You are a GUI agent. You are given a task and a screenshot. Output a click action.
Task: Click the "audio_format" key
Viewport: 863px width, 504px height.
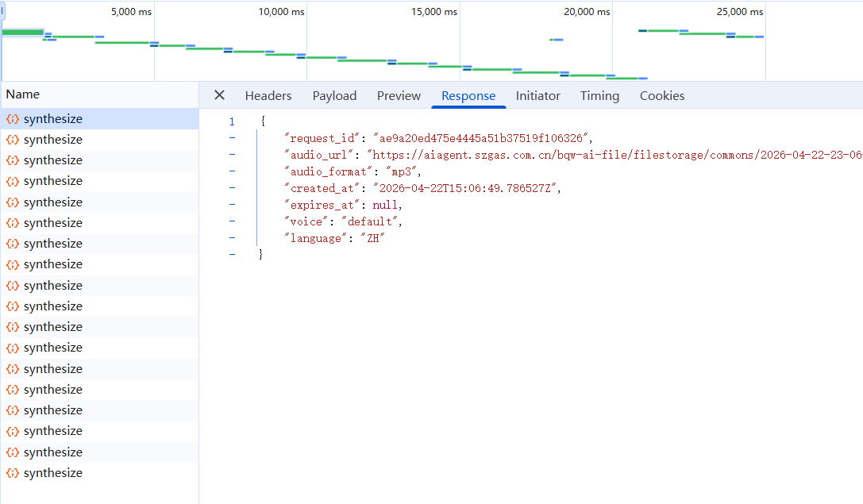click(x=328, y=171)
